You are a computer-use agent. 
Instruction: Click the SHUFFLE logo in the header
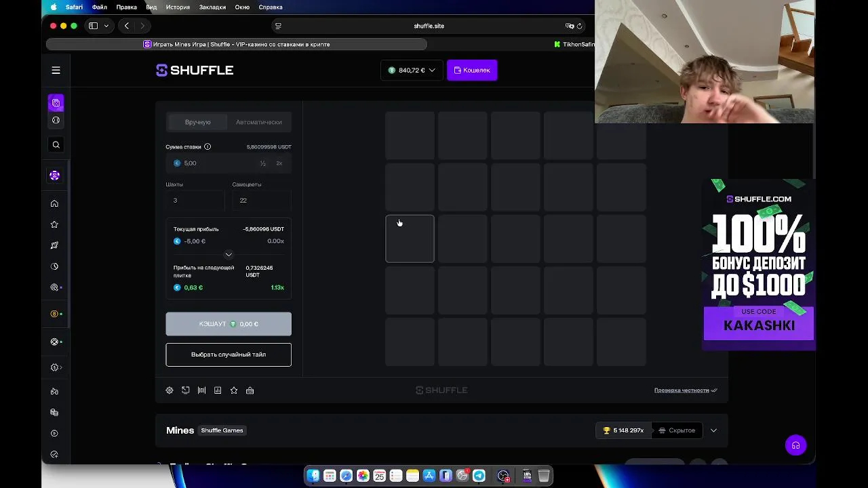click(x=195, y=70)
